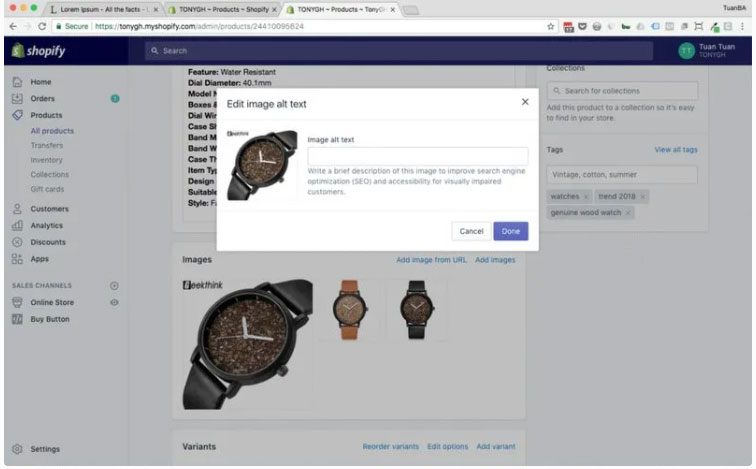Click the Add variant link
756x469 pixels.
pyautogui.click(x=496, y=447)
